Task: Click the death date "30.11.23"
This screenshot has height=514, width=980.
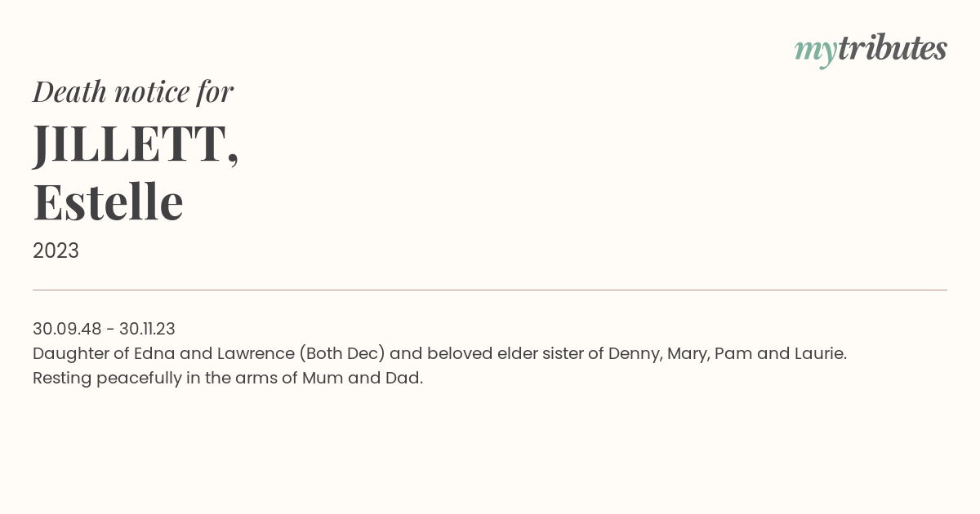Action: (147, 329)
